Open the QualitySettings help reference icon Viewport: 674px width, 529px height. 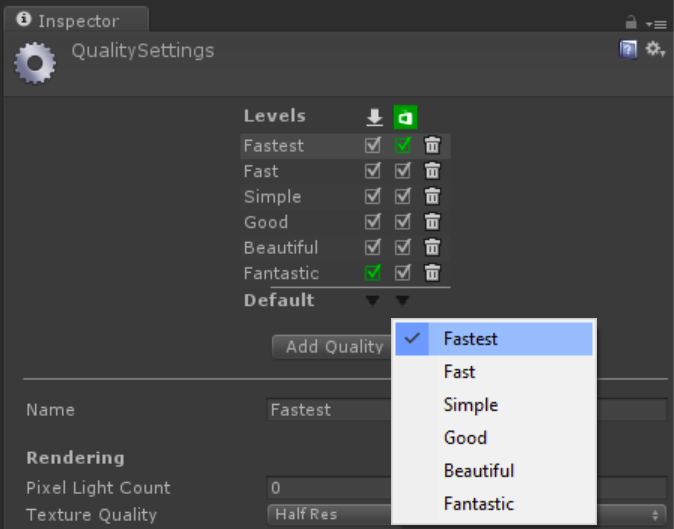628,50
